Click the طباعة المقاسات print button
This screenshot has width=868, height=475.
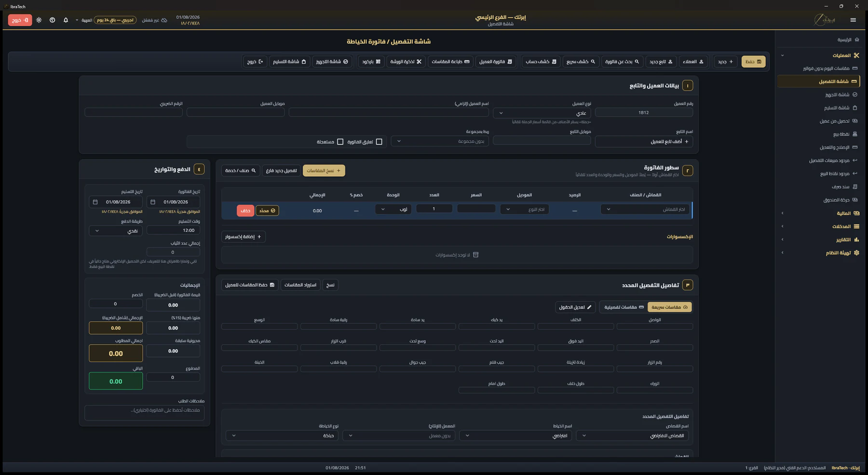pyautogui.click(x=450, y=62)
